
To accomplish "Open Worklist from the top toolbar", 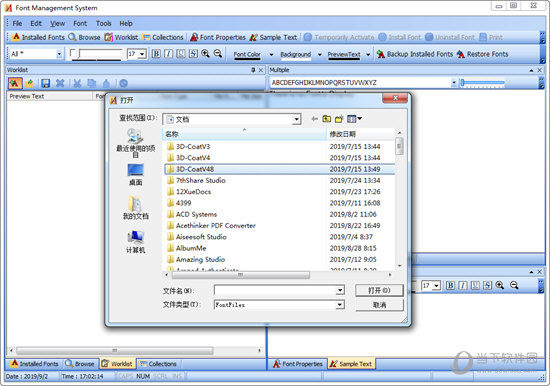I will [121, 37].
